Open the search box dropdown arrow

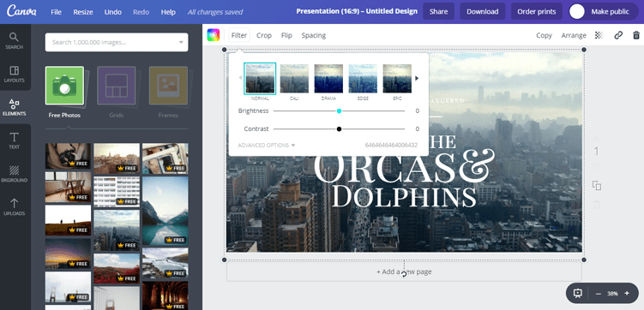(x=181, y=42)
